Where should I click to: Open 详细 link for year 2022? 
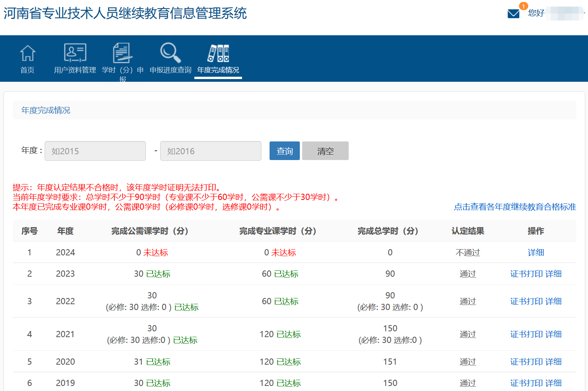(553, 301)
